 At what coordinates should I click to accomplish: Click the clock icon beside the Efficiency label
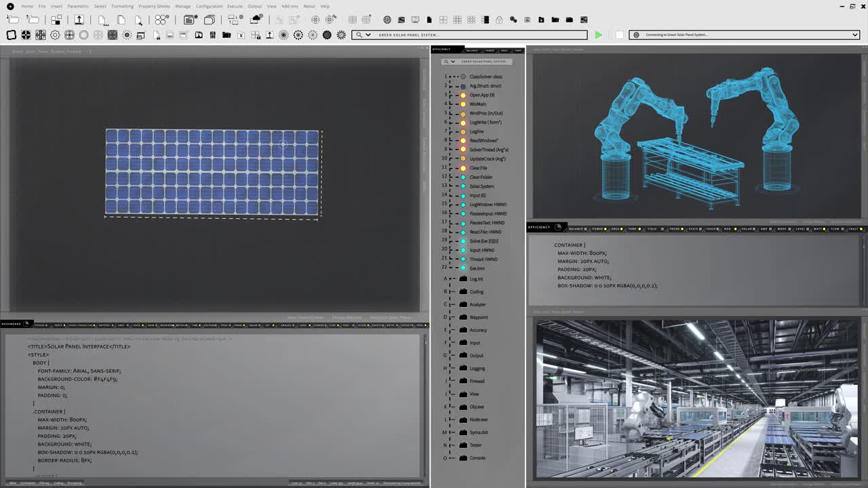point(559,228)
